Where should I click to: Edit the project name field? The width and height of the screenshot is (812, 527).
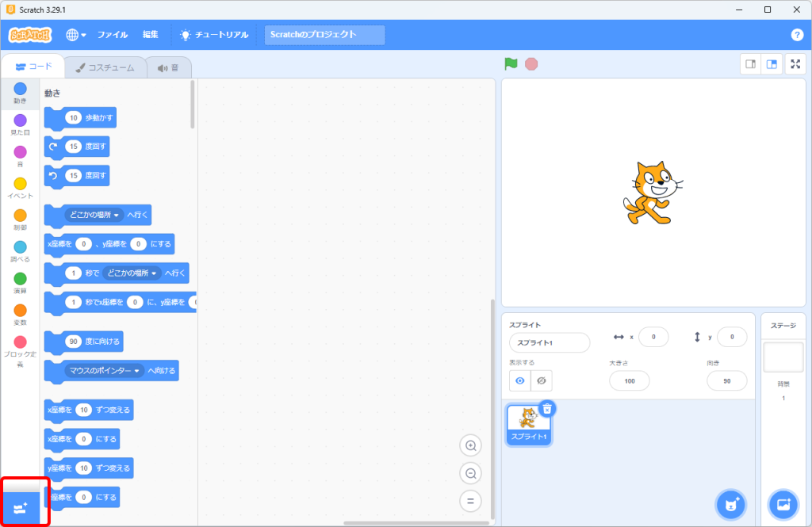coord(324,35)
